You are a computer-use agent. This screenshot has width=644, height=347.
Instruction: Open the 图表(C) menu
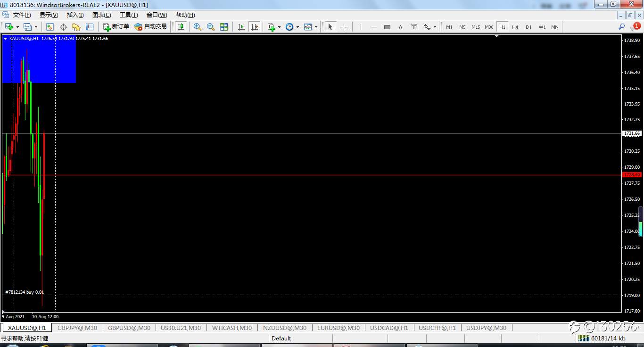pyautogui.click(x=101, y=15)
